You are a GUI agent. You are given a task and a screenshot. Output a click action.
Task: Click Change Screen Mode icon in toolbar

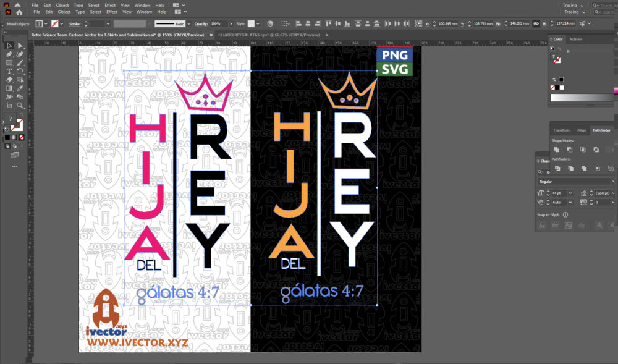click(x=15, y=155)
